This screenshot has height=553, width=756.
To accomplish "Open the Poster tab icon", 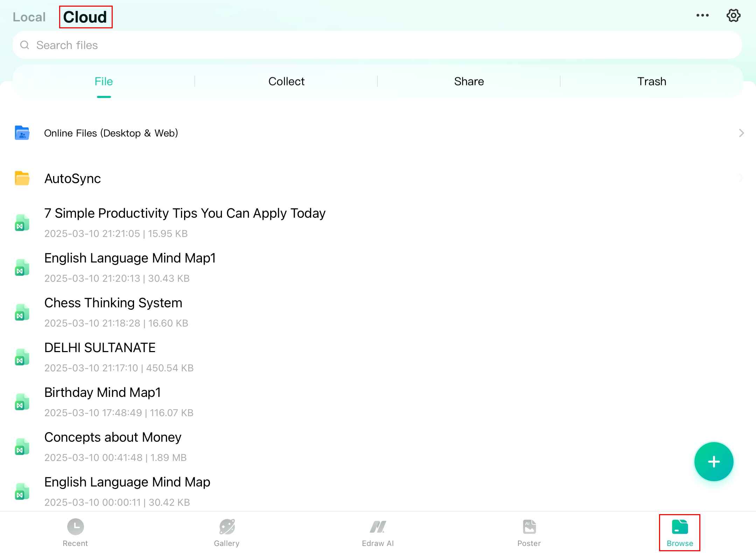I will [x=529, y=527].
